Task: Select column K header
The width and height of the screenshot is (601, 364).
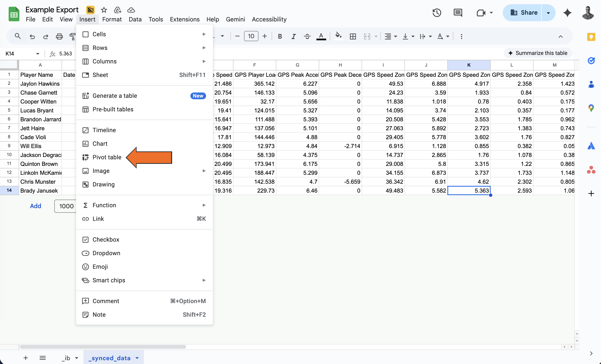Action: click(469, 65)
